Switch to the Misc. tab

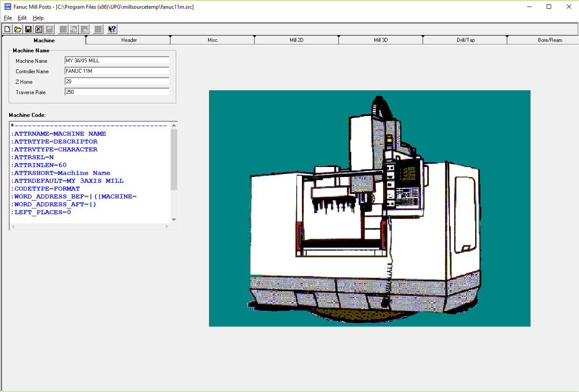213,40
